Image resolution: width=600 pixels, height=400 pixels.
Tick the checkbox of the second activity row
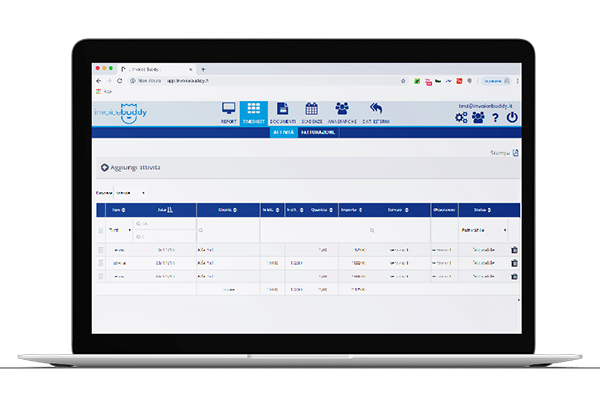pos(101,263)
